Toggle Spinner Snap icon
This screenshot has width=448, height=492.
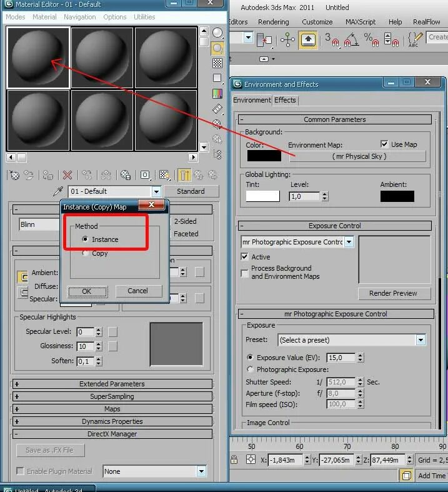click(391, 39)
